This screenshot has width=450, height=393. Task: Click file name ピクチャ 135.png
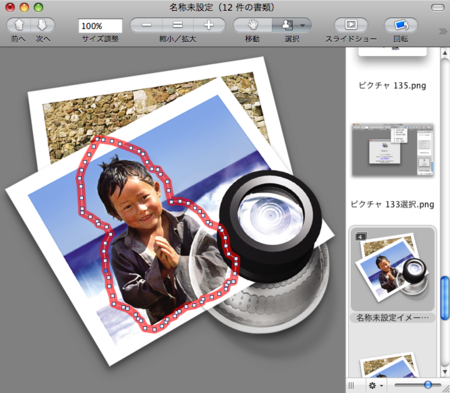tap(392, 85)
